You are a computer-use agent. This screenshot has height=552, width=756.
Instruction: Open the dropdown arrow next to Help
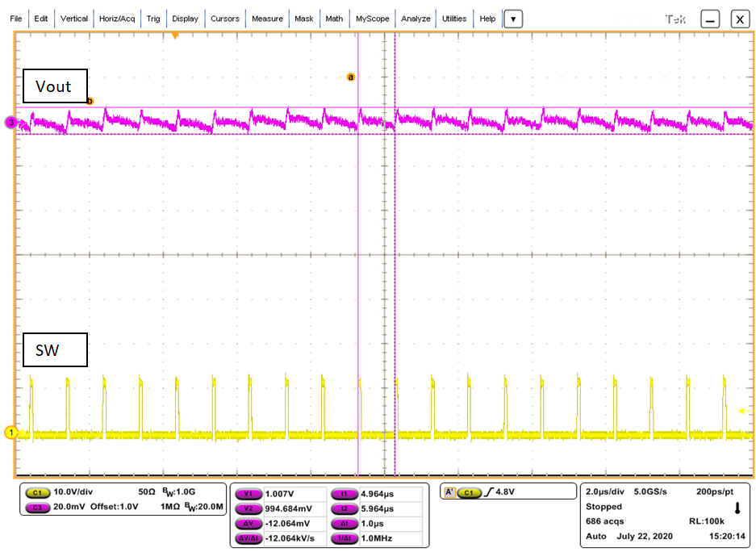pyautogui.click(x=513, y=18)
